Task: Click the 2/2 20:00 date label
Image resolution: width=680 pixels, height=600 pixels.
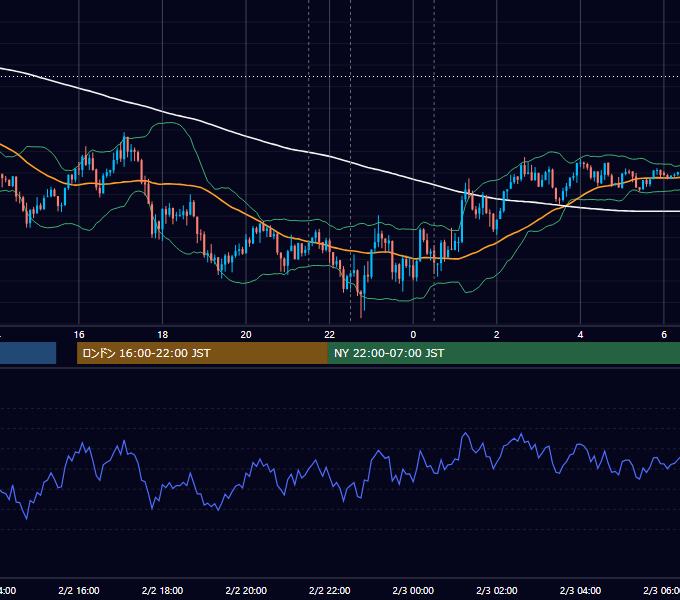Action: click(x=246, y=590)
